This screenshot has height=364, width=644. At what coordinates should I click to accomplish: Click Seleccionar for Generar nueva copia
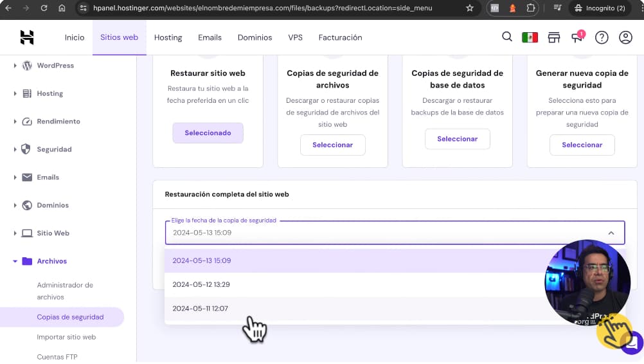pos(582,145)
